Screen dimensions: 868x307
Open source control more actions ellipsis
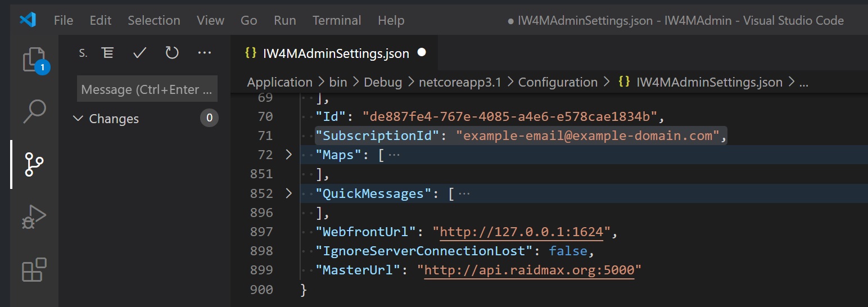pos(205,53)
